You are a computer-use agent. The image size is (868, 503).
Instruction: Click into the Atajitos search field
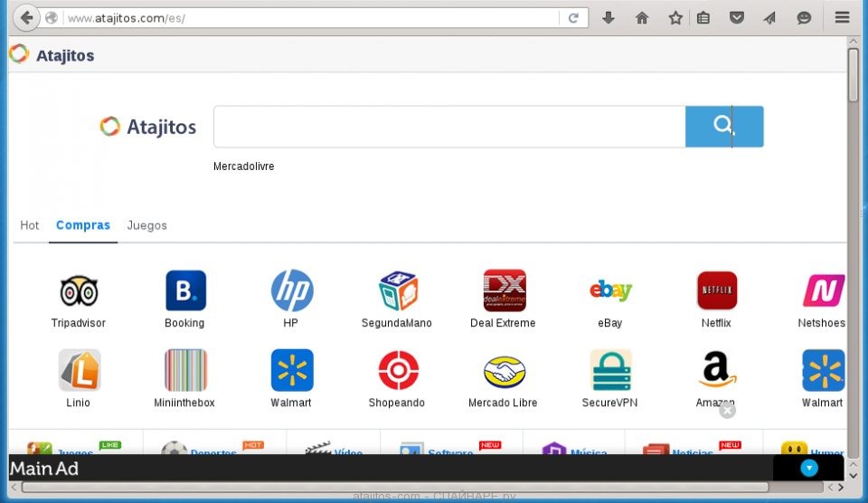(x=448, y=127)
